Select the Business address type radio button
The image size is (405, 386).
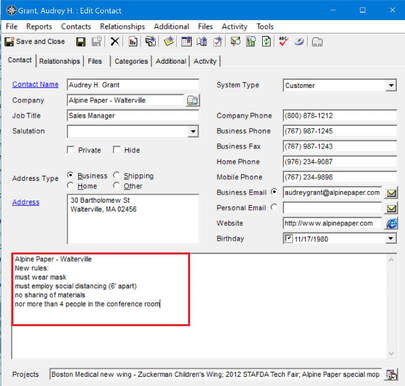tap(70, 175)
